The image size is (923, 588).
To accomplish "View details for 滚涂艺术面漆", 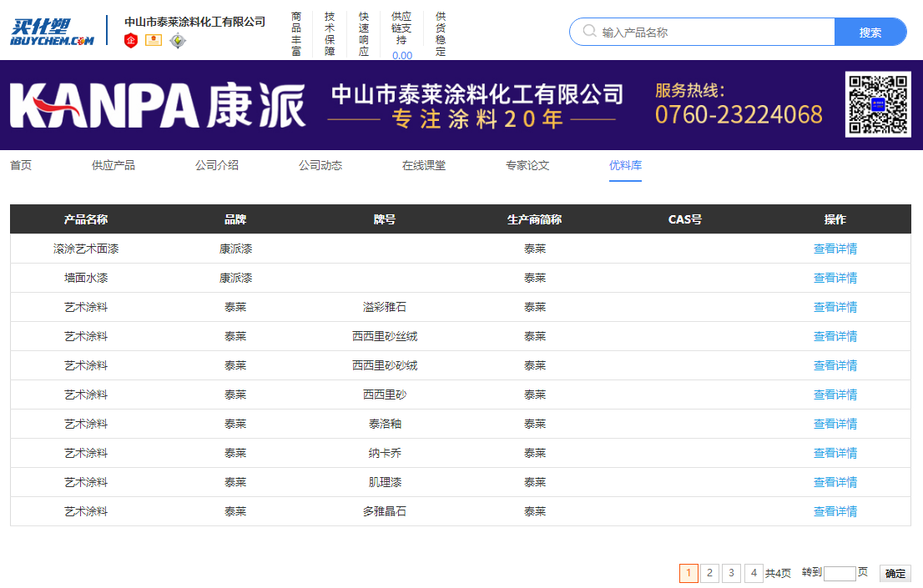I will 835,249.
